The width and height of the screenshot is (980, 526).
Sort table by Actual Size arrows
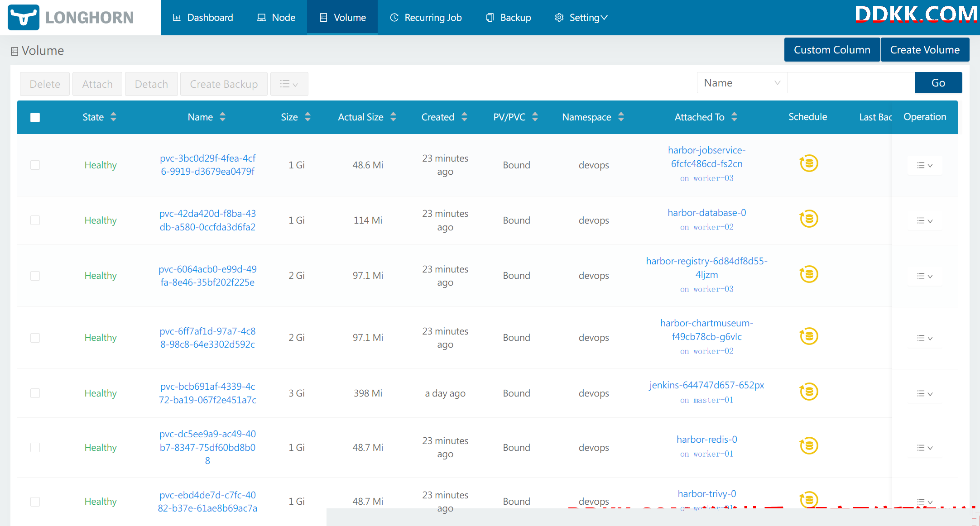click(393, 117)
